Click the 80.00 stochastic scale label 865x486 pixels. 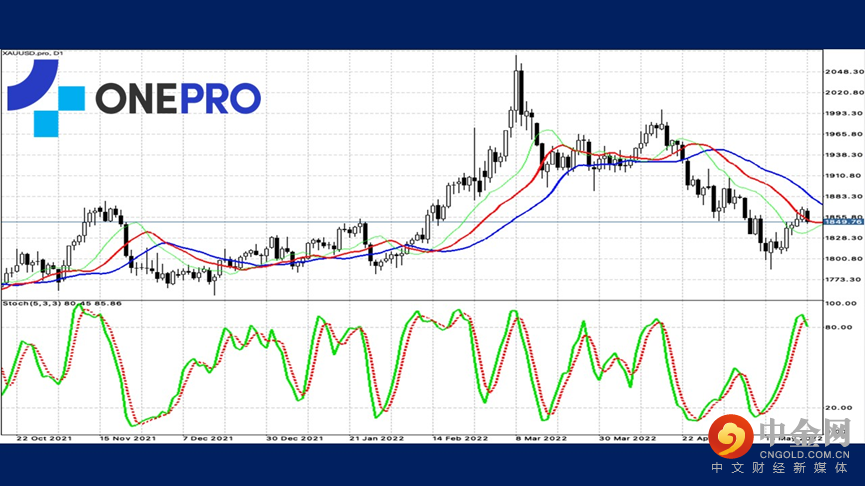(839, 327)
